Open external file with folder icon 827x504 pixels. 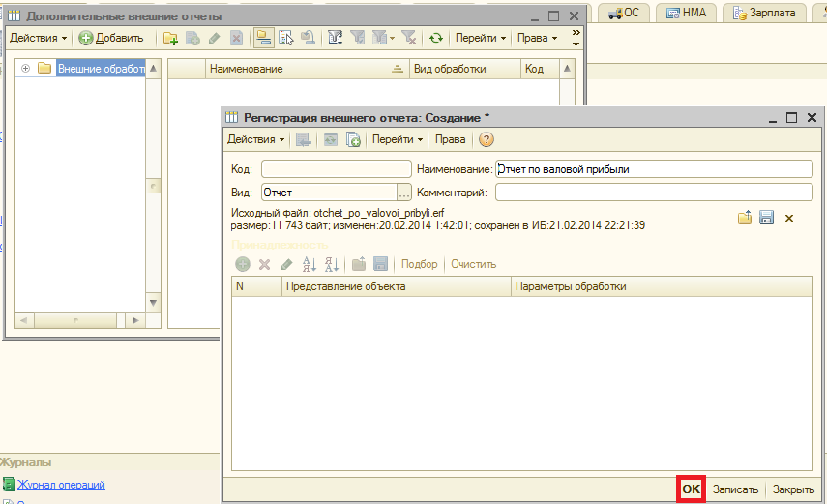[x=745, y=218]
